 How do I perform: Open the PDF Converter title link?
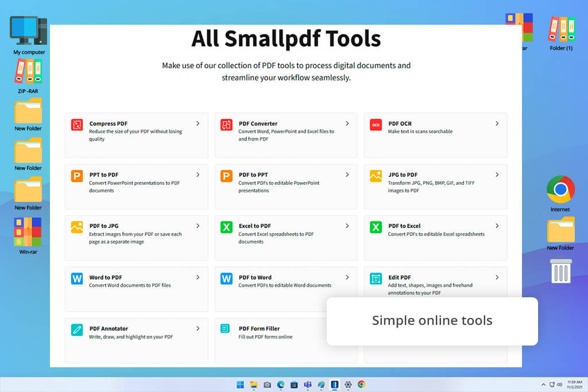pos(258,123)
